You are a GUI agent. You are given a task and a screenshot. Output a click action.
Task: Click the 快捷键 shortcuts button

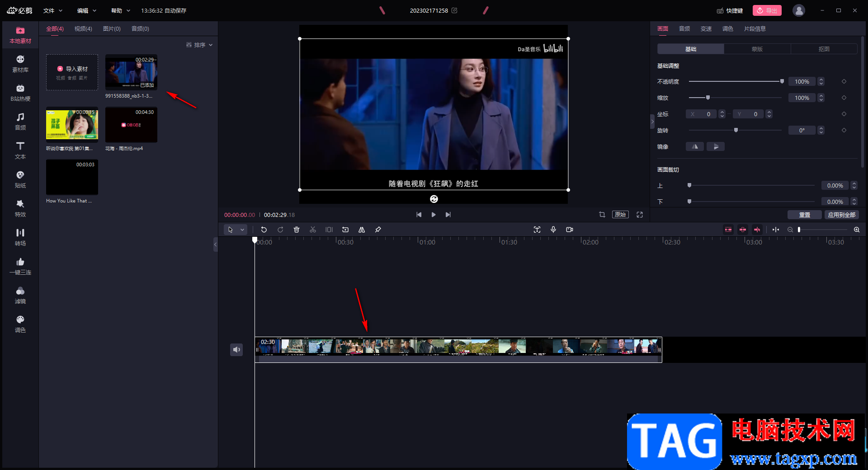point(730,10)
